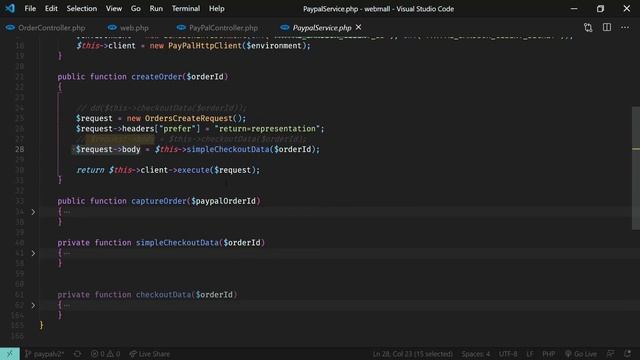Viewport: 640px width, 360px height.
Task: Close the PaypalService.php tab
Action: click(x=358, y=27)
